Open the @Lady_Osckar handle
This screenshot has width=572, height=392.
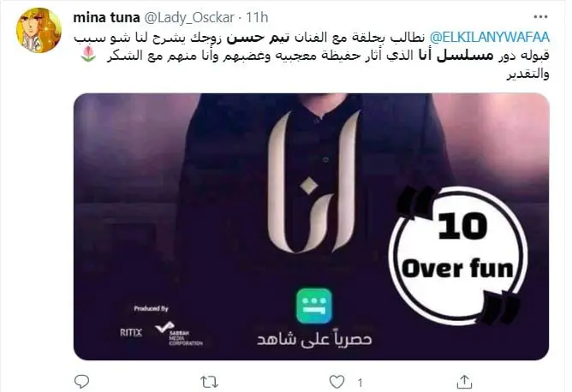pos(189,17)
